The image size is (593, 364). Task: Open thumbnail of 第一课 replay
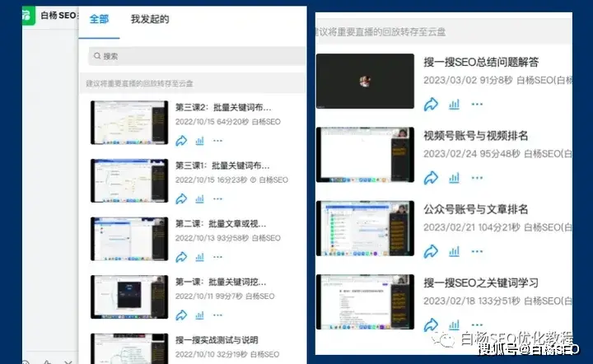[129, 297]
